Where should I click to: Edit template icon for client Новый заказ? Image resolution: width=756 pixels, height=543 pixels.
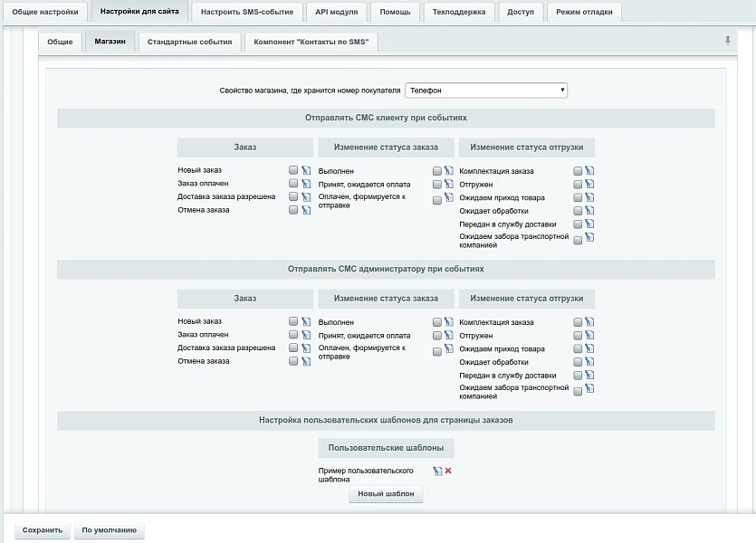(306, 170)
